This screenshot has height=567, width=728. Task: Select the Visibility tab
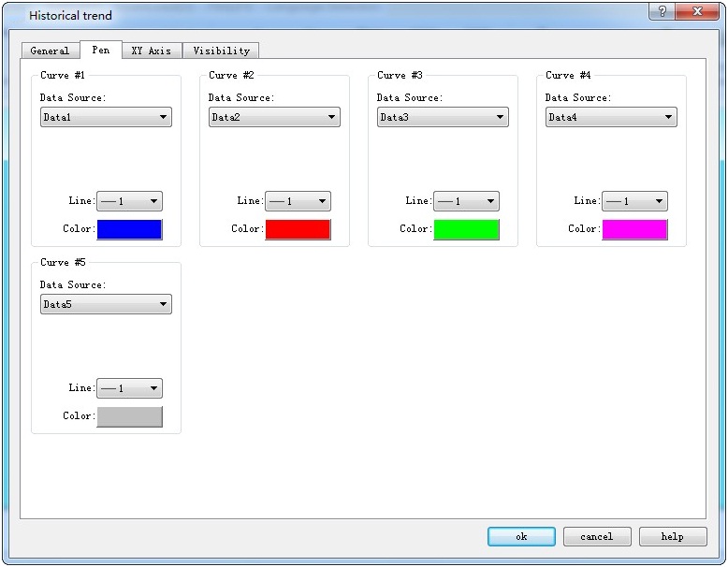click(221, 51)
